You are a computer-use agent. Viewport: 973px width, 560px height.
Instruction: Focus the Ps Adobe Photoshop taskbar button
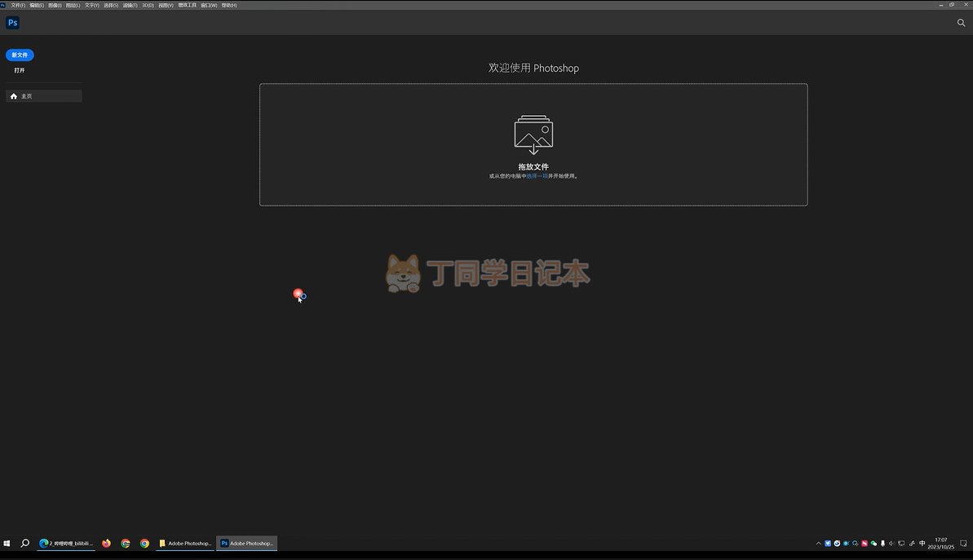[248, 543]
